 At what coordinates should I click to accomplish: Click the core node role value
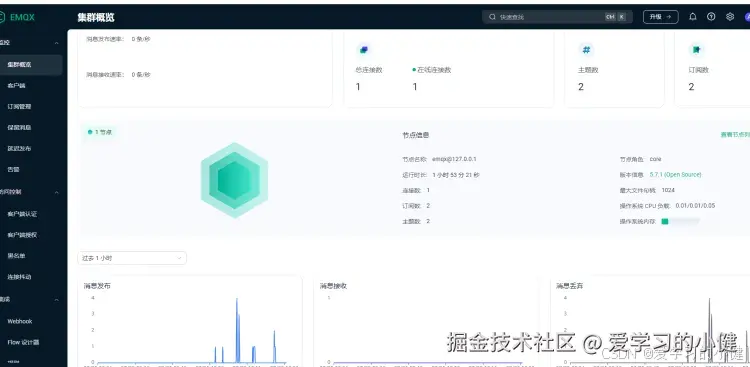(655, 159)
